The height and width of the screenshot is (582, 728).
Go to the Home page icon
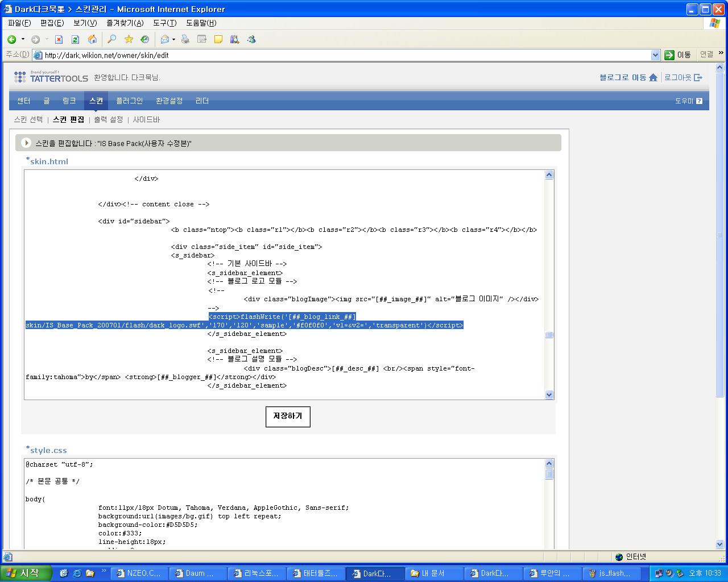coord(92,39)
